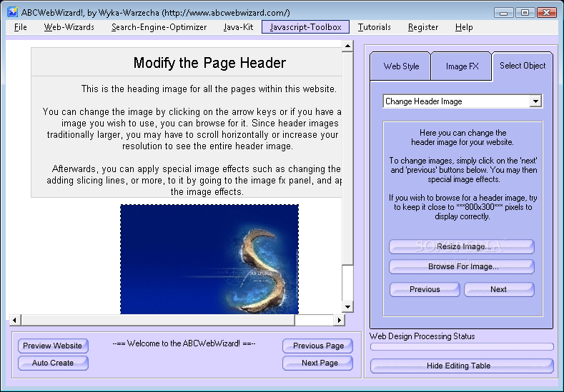The height and width of the screenshot is (392, 564).
Task: Go to Next Page
Action: point(317,363)
